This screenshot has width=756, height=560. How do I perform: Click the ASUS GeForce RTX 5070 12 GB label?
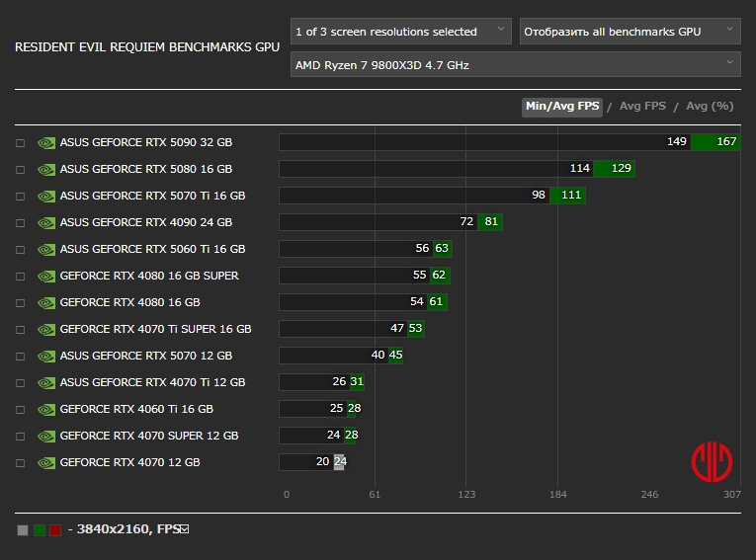pyautogui.click(x=145, y=356)
